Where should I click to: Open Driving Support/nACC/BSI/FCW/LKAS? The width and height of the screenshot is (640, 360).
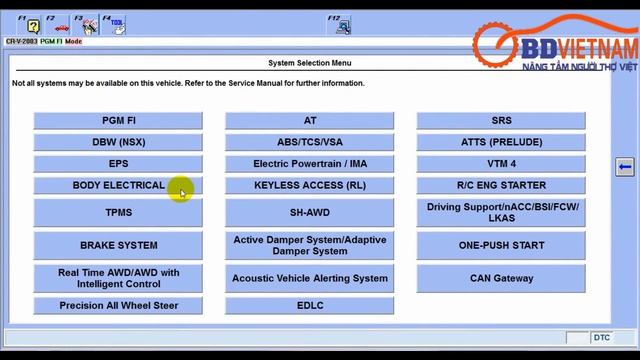(x=501, y=213)
